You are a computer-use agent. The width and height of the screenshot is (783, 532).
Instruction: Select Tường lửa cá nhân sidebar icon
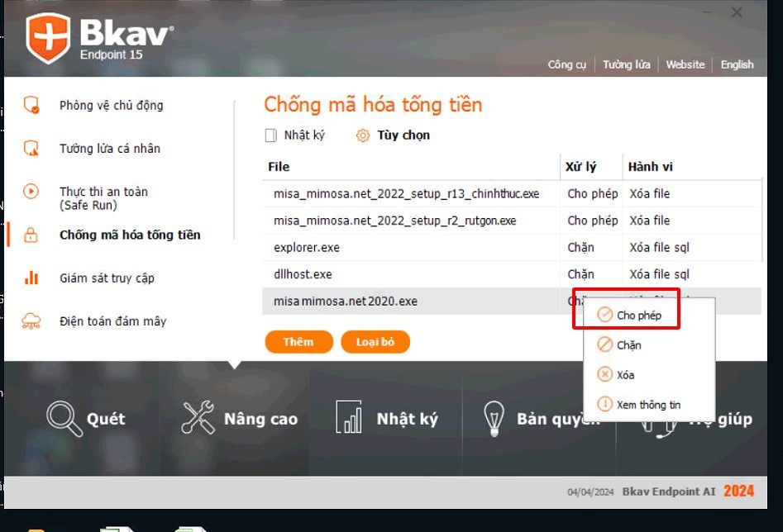(x=31, y=149)
